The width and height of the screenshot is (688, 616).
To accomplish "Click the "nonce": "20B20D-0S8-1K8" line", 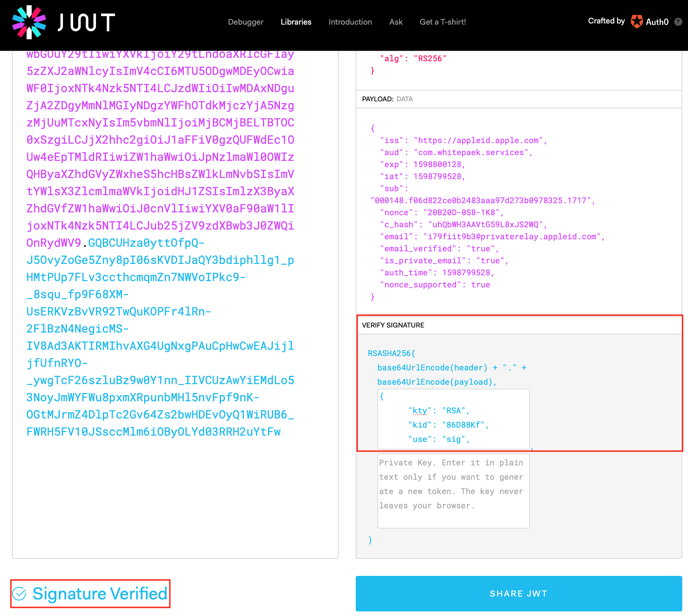I will pyautogui.click(x=442, y=213).
